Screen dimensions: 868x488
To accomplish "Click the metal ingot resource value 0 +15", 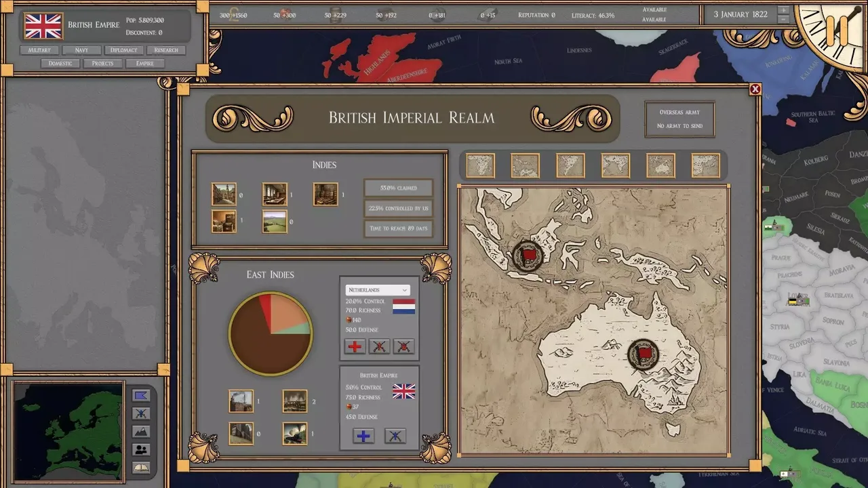I will (488, 15).
